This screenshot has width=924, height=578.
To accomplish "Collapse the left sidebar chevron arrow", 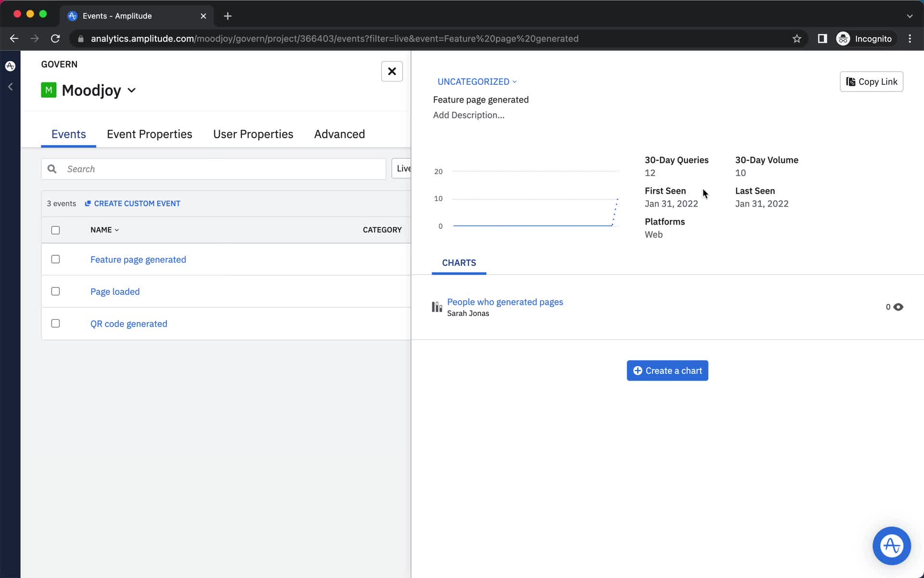I will pyautogui.click(x=10, y=87).
